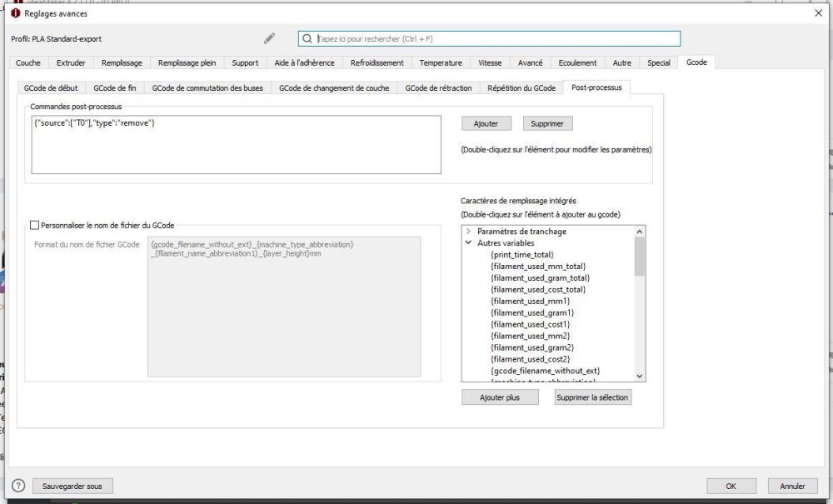Image resolution: width=833 pixels, height=504 pixels.
Task: Open GCode de fin sub-tab
Action: (x=115, y=87)
